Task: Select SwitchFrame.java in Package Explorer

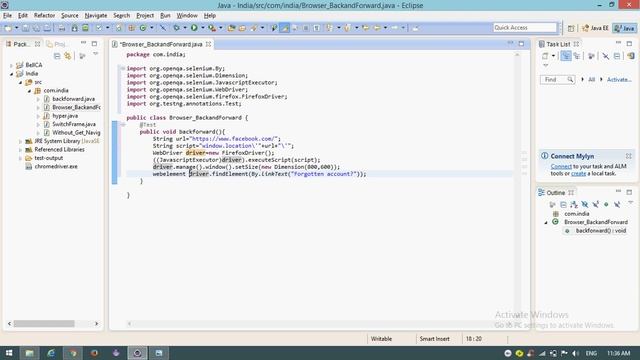Action: tap(73, 124)
